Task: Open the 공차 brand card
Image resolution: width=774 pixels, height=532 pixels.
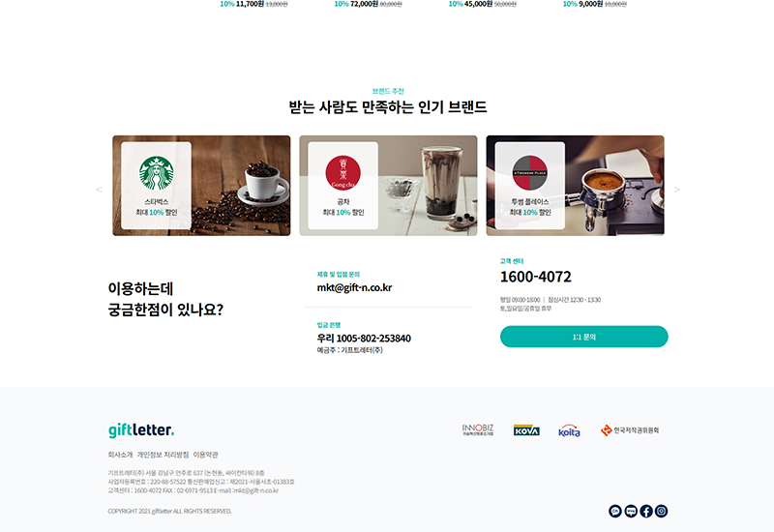Action: tap(389, 186)
